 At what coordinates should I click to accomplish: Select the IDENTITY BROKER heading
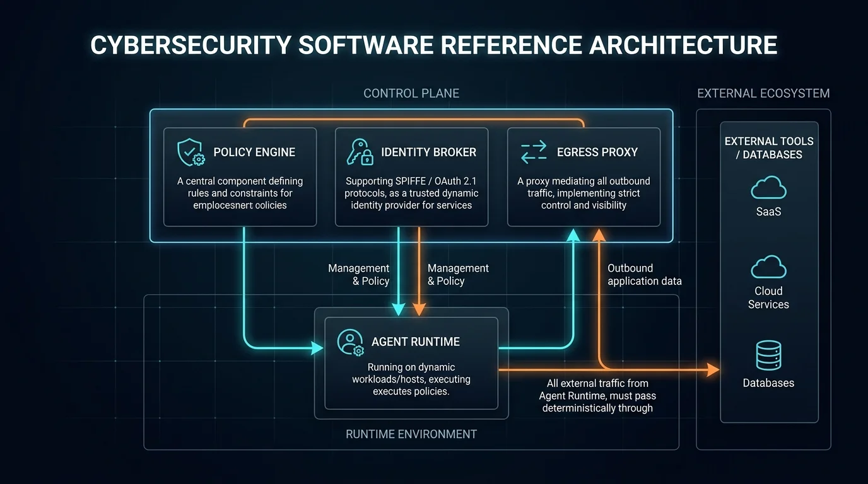(x=428, y=152)
